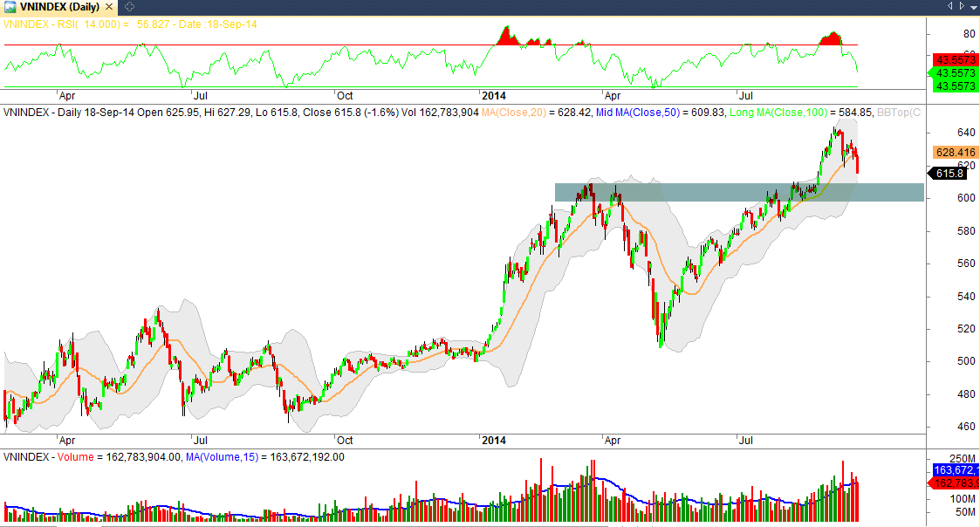Screen dimensions: 980x527
Task: Click the 615.8 last price marker
Action: coord(948,174)
